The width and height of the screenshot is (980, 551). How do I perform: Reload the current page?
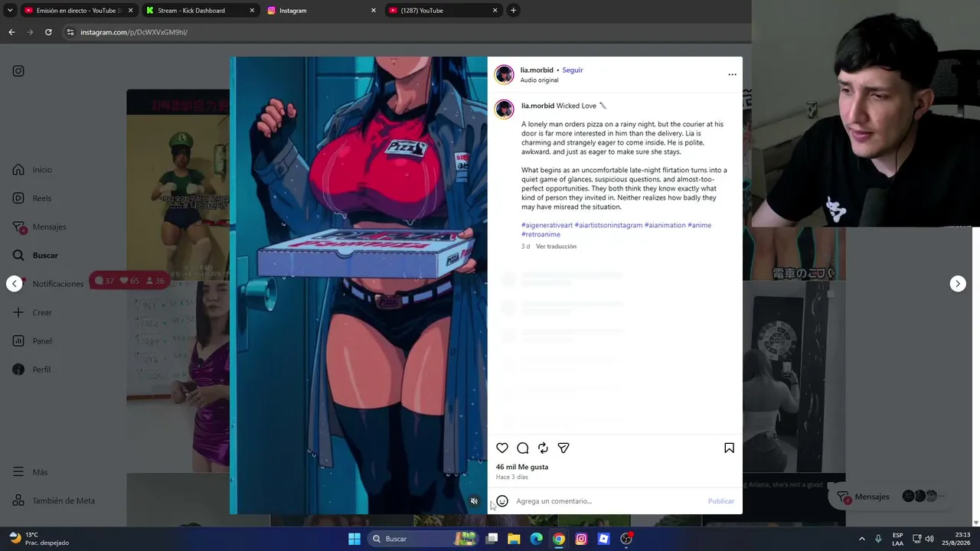pyautogui.click(x=48, y=32)
